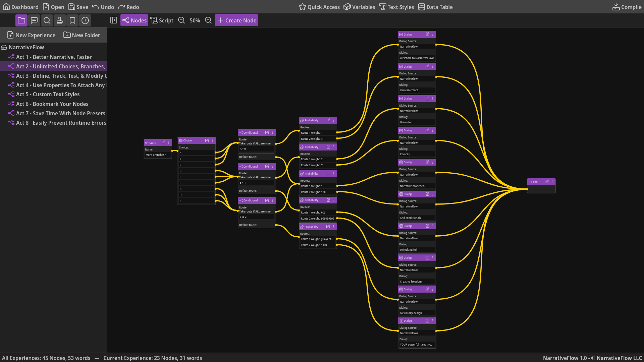
Task: Click the 50% zoom level control
Action: [x=195, y=20]
